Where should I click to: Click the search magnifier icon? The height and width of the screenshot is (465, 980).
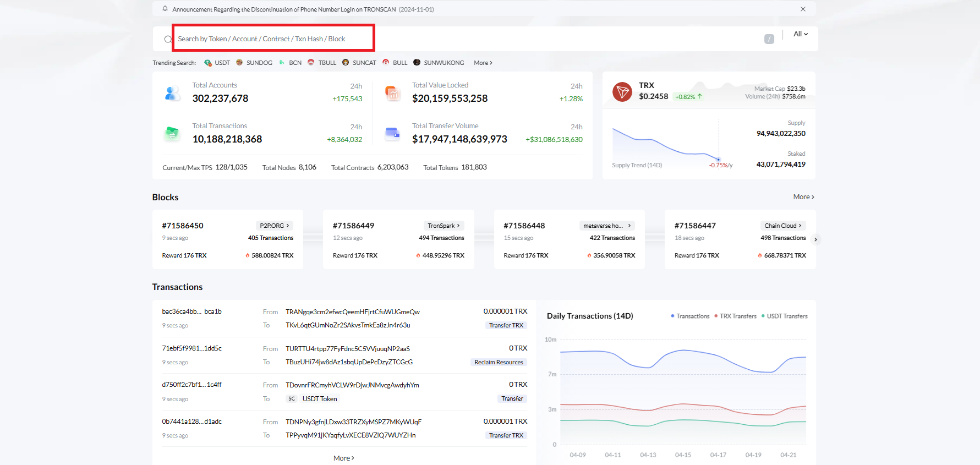coord(168,39)
